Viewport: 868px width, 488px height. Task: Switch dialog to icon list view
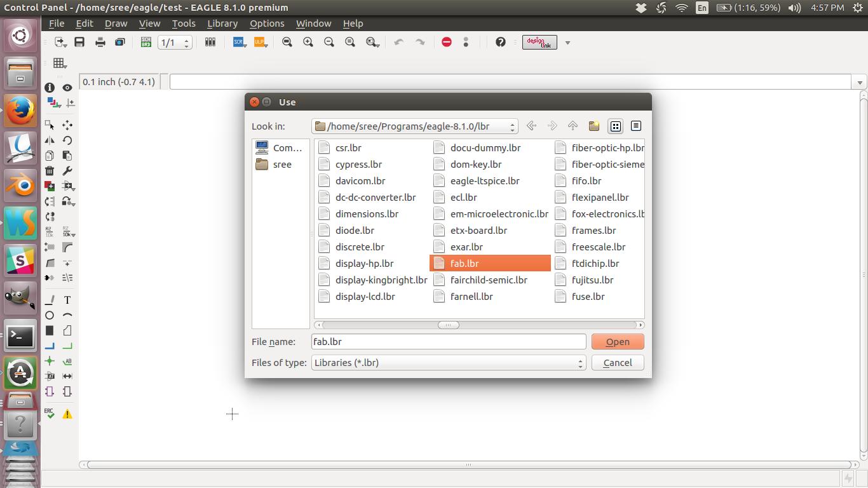click(x=616, y=126)
